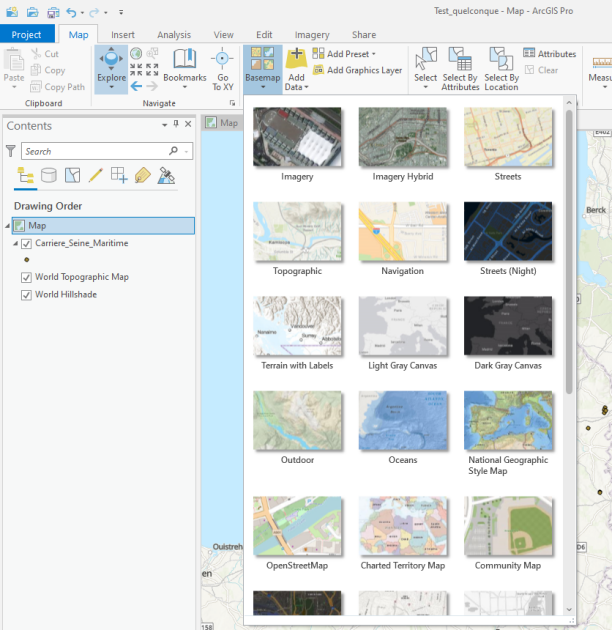Click the basemap gallery vertical scrollbar
The height and width of the screenshot is (630, 612).
point(569,251)
